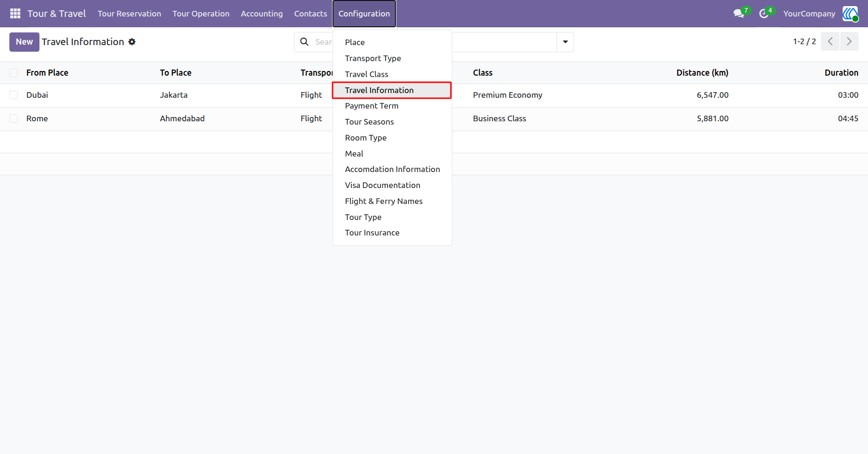Open the apps grid home menu

coord(15,14)
